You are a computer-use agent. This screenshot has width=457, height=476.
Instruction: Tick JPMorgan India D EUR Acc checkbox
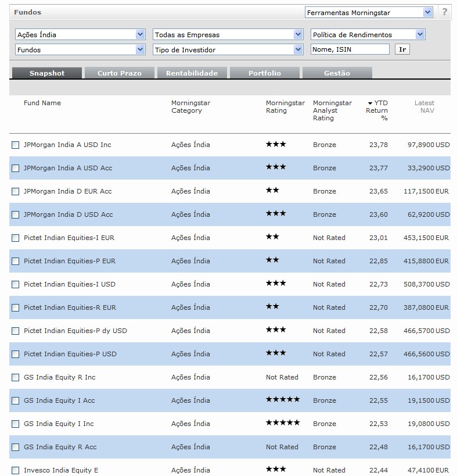(15, 192)
